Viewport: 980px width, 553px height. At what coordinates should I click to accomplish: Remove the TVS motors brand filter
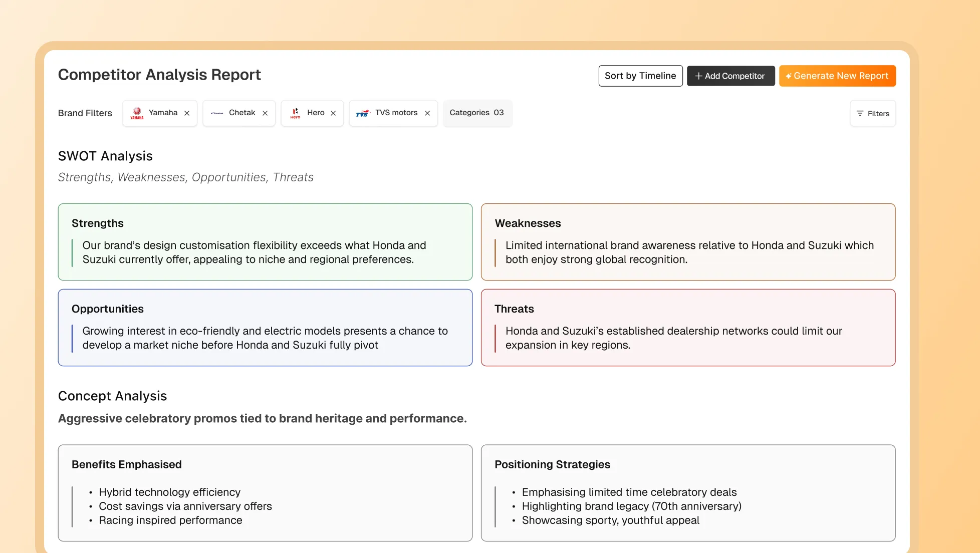pos(427,113)
